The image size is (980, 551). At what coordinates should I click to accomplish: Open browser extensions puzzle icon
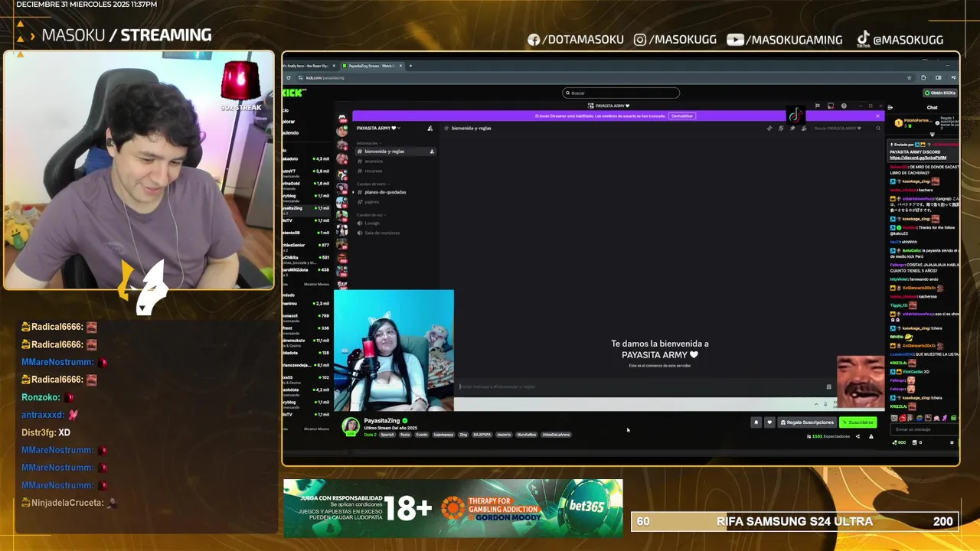click(923, 77)
